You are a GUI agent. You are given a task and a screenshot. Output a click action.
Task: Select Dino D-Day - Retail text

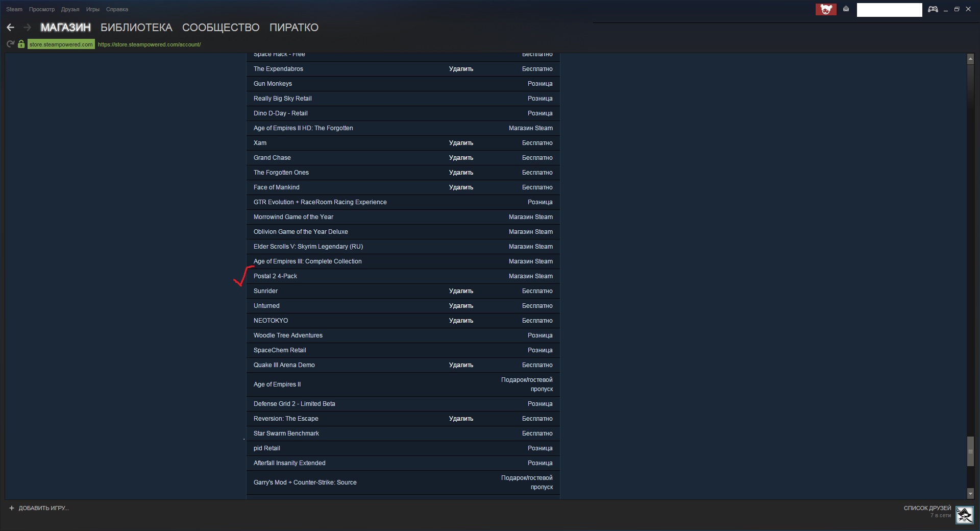click(280, 113)
